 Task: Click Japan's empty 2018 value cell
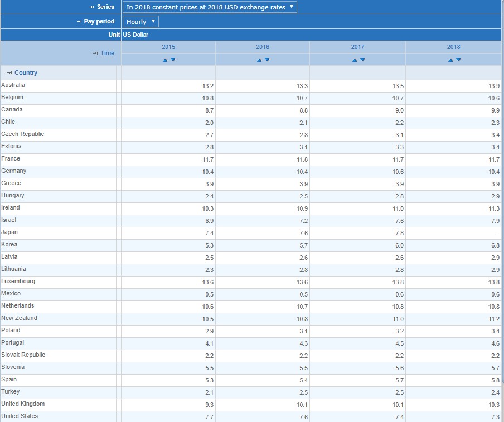pos(453,233)
